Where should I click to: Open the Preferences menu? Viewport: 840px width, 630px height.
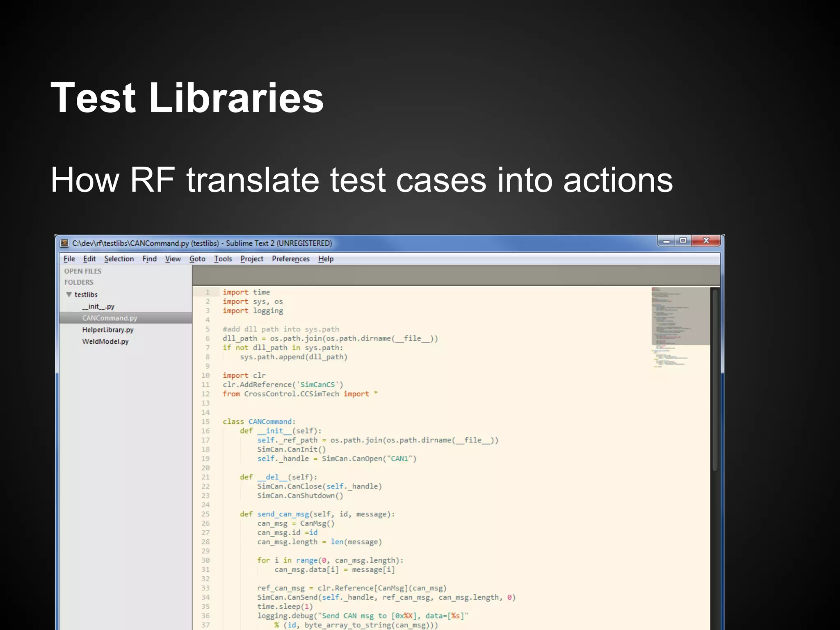(290, 259)
